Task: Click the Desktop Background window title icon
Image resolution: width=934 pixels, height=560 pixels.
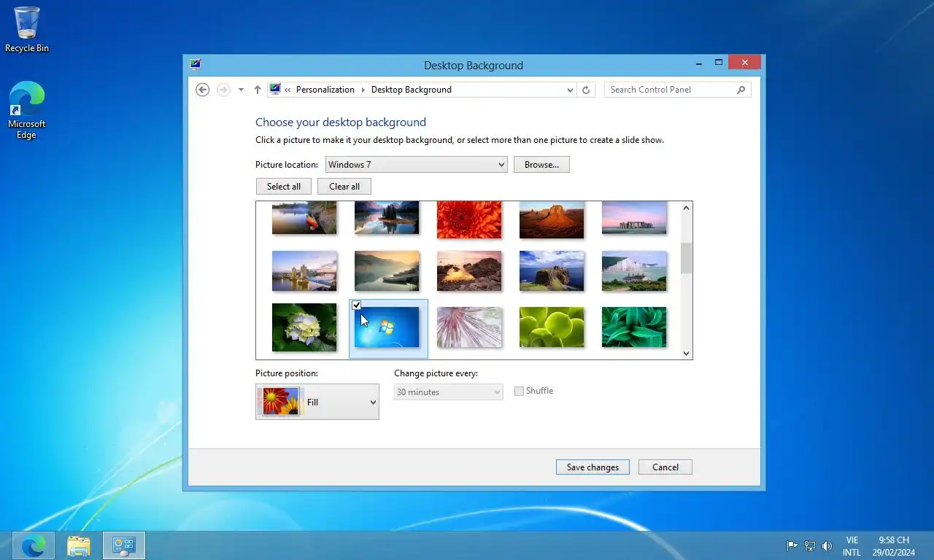Action: click(x=195, y=64)
